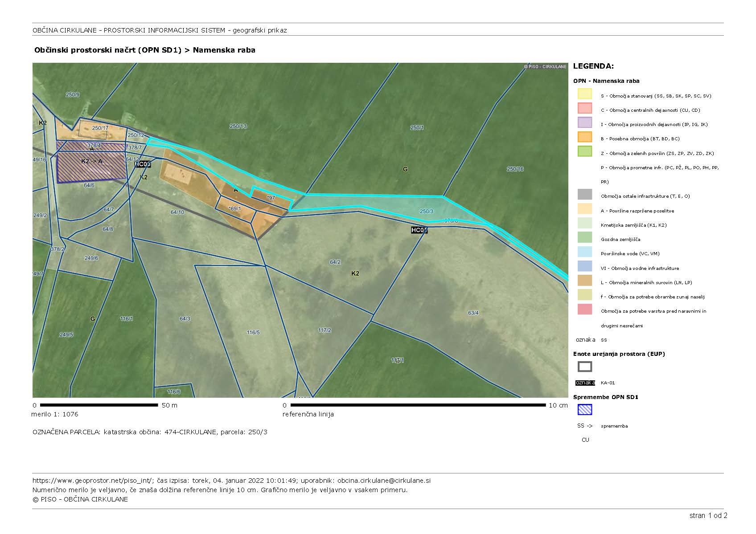Click the Enote urejanja prostora border icon
756x534 pixels.
point(584,367)
